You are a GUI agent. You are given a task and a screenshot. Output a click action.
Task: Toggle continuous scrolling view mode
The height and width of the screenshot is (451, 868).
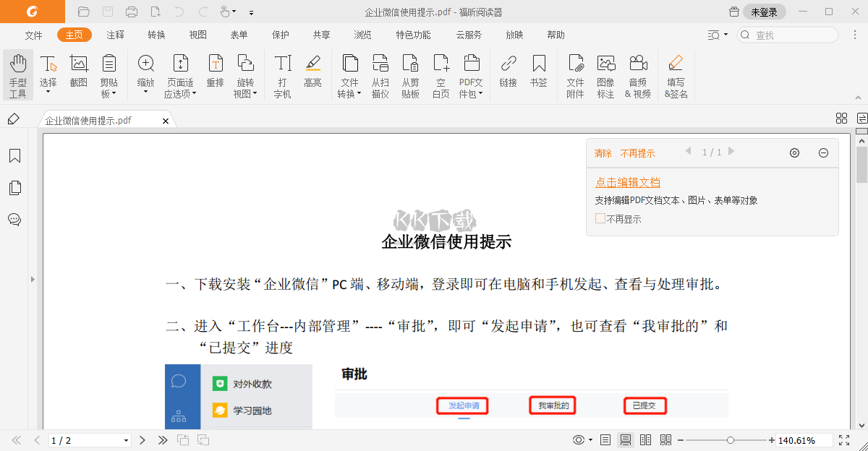tap(625, 439)
